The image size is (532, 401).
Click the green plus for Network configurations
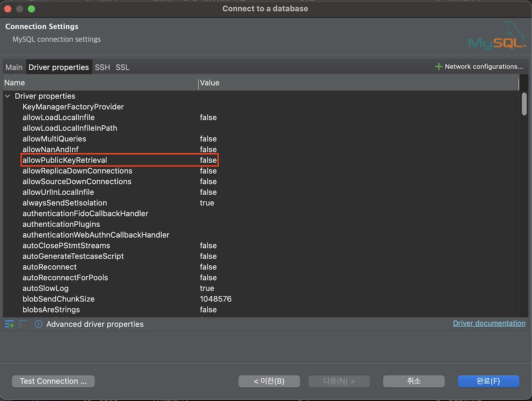(438, 66)
